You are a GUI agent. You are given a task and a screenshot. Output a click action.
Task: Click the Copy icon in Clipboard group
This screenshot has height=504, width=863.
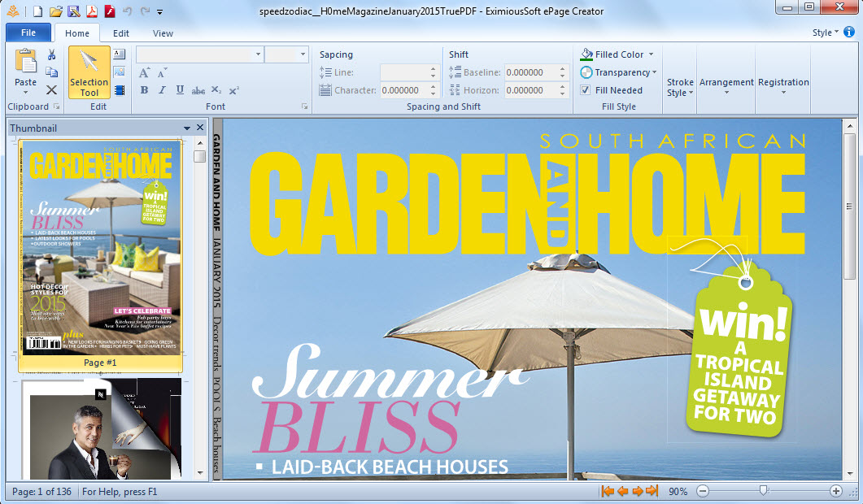(52, 72)
